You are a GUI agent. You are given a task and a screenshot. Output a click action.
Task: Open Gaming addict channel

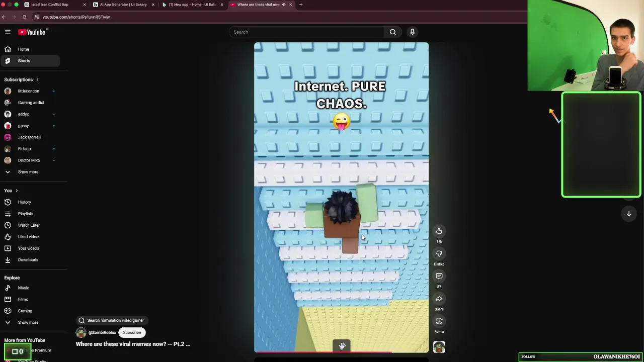point(30,103)
